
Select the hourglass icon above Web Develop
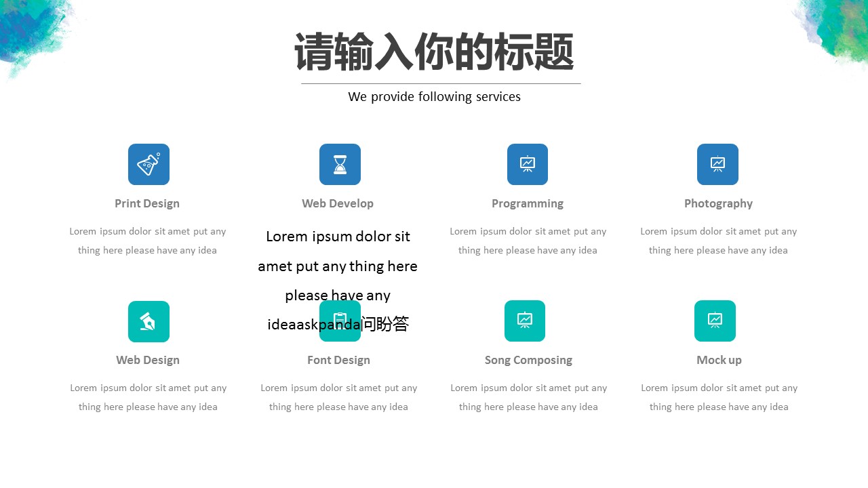coord(340,164)
